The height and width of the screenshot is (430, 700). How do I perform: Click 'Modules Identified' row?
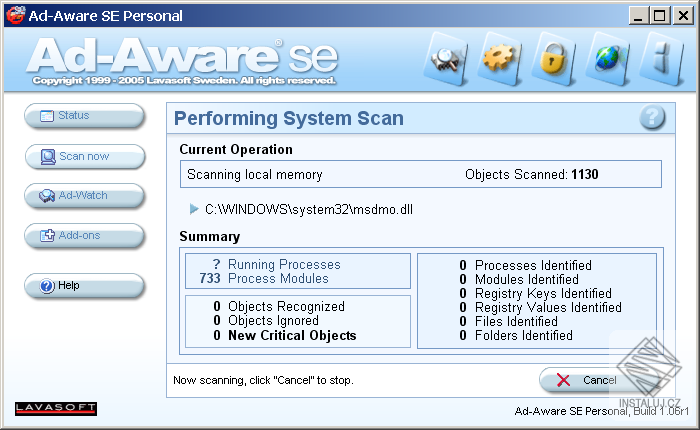pyautogui.click(x=519, y=280)
